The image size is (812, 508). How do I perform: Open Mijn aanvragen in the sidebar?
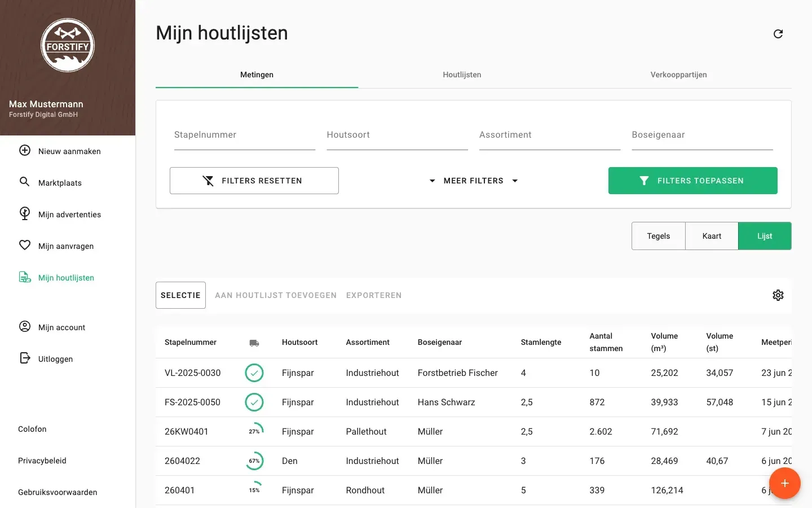[x=66, y=246]
